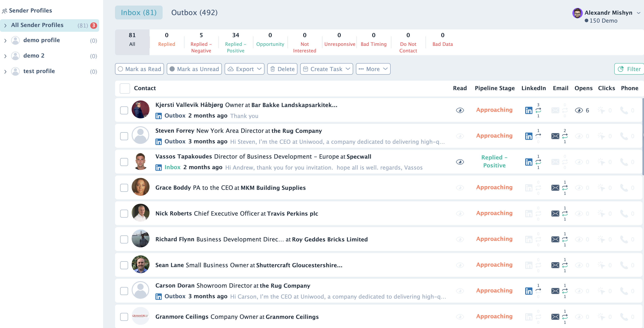Select Replied – Positive filter tab

click(236, 42)
